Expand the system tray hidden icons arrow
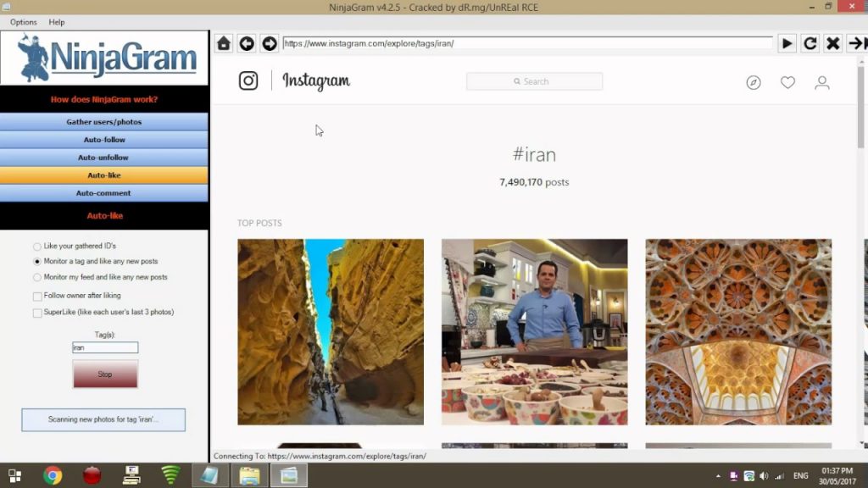Viewport: 868px width, 488px height. point(718,476)
